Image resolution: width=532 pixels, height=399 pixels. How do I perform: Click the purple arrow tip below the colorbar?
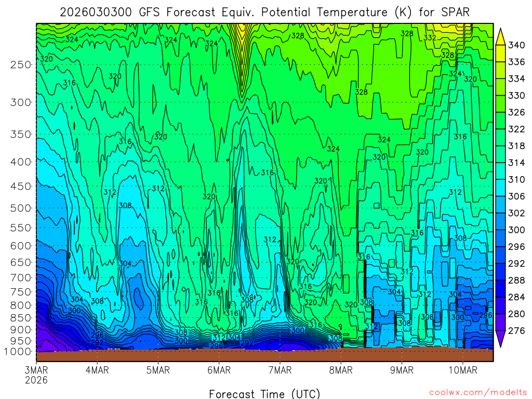500,339
